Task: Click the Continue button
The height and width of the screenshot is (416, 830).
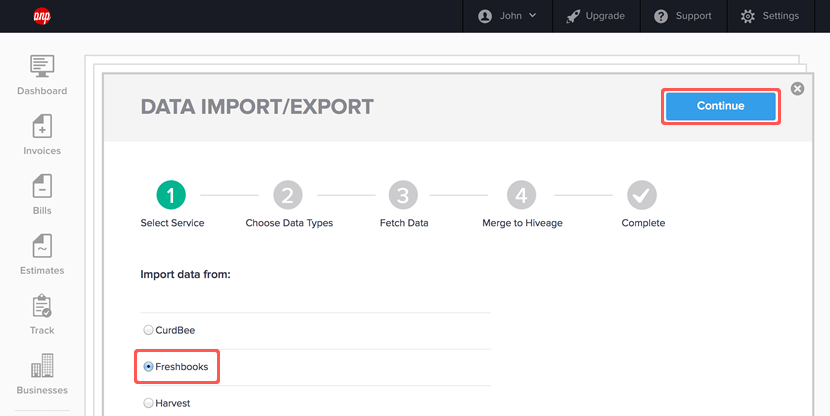Action: 720,106
